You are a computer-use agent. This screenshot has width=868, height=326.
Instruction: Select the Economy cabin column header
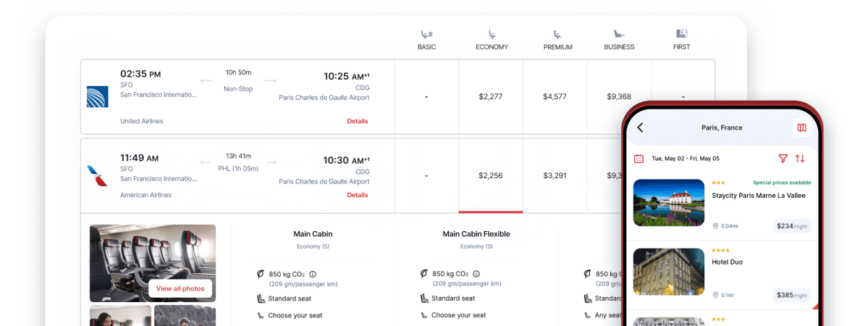492,40
